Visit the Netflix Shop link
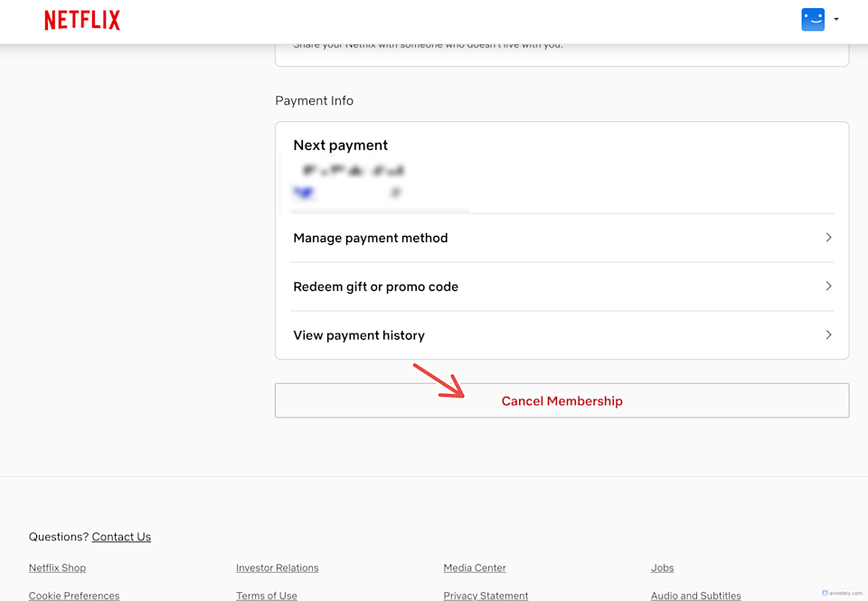 tap(57, 567)
